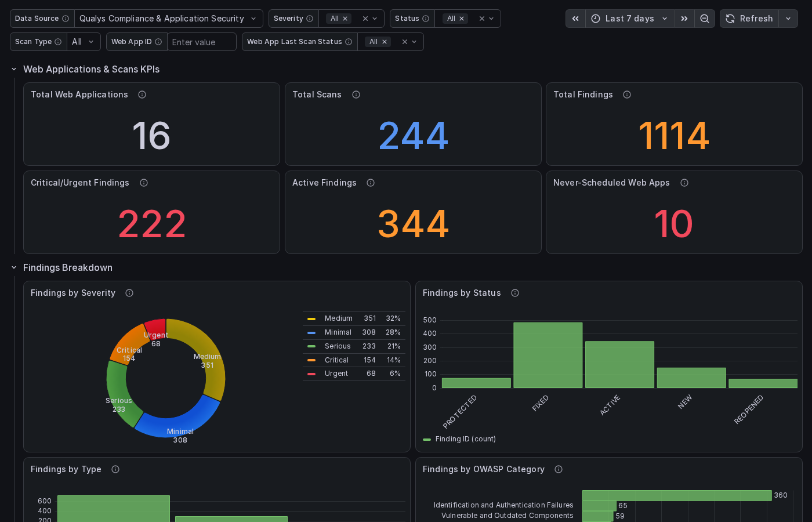Click the Web App ID input field
Viewport: 812px width, 522px height.
coord(202,42)
